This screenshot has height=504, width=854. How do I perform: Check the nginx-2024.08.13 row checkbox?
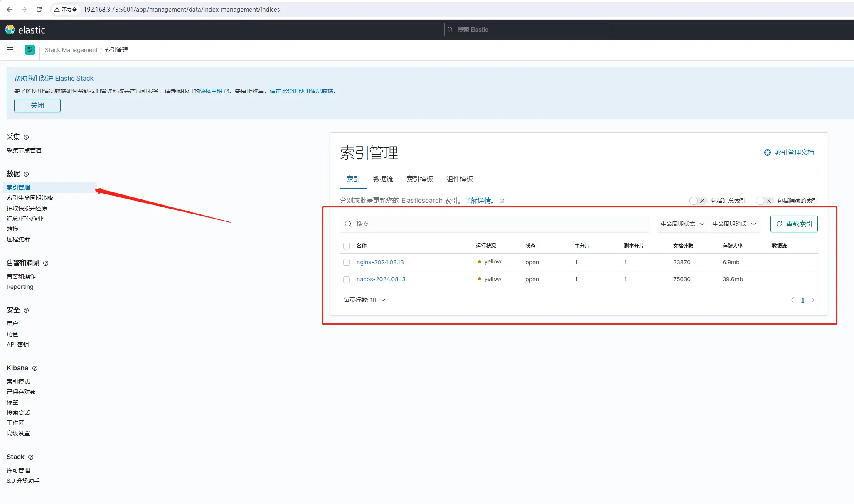pos(347,262)
